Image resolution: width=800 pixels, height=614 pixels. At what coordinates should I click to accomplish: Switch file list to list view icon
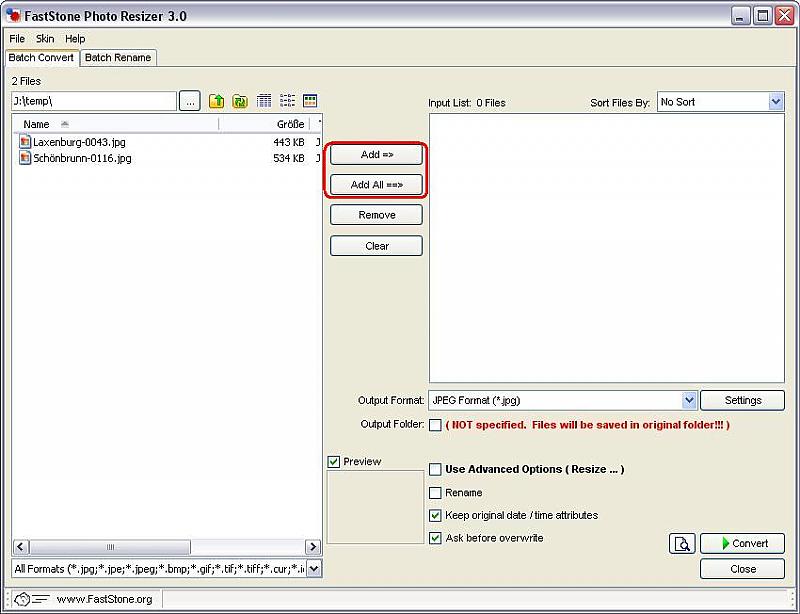(x=287, y=101)
